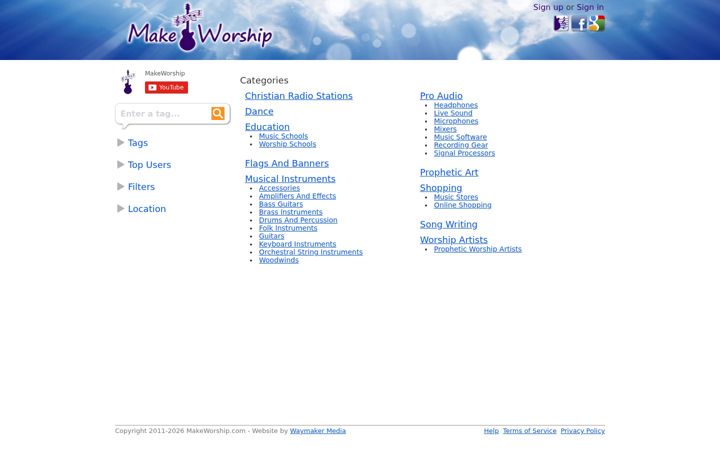Screen dimensions: 720x450
Task: Open the Live Sound subcategory
Action: coord(453,113)
